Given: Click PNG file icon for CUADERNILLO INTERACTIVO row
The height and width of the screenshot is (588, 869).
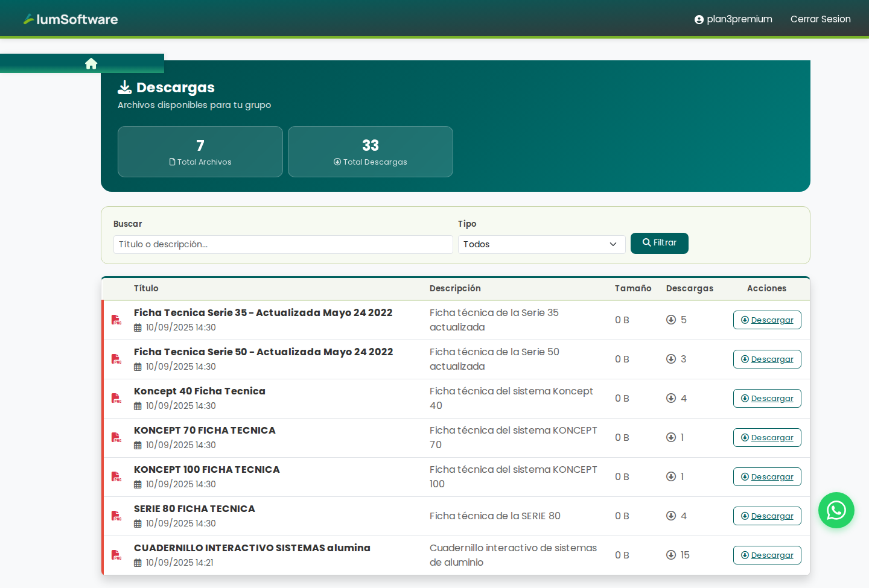Looking at the screenshot, I should coord(116,555).
